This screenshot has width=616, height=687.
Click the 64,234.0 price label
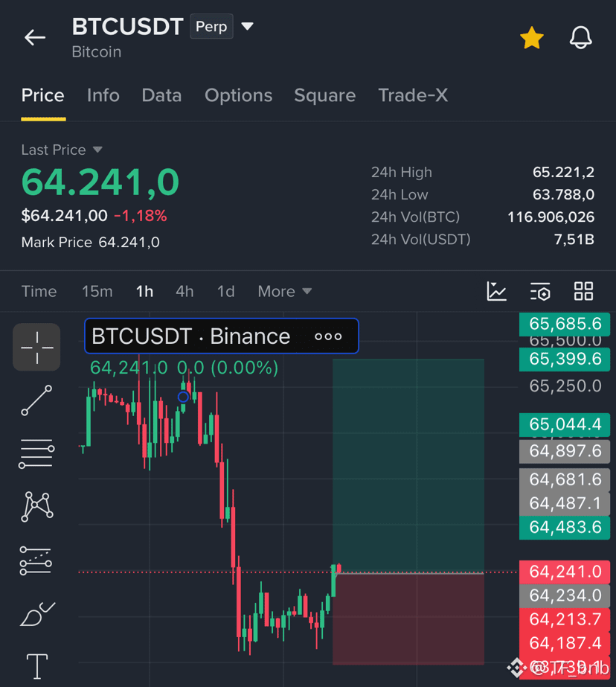565,596
